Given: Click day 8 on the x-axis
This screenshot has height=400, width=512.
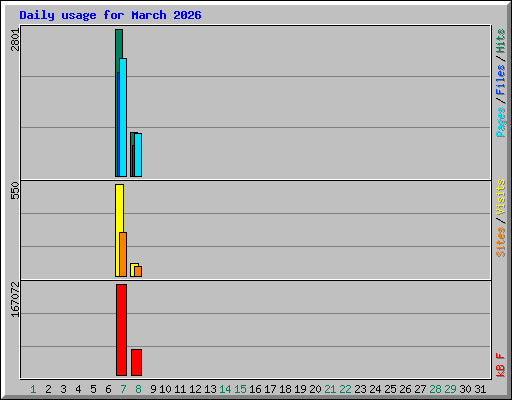Looking at the screenshot, I should point(138,389).
